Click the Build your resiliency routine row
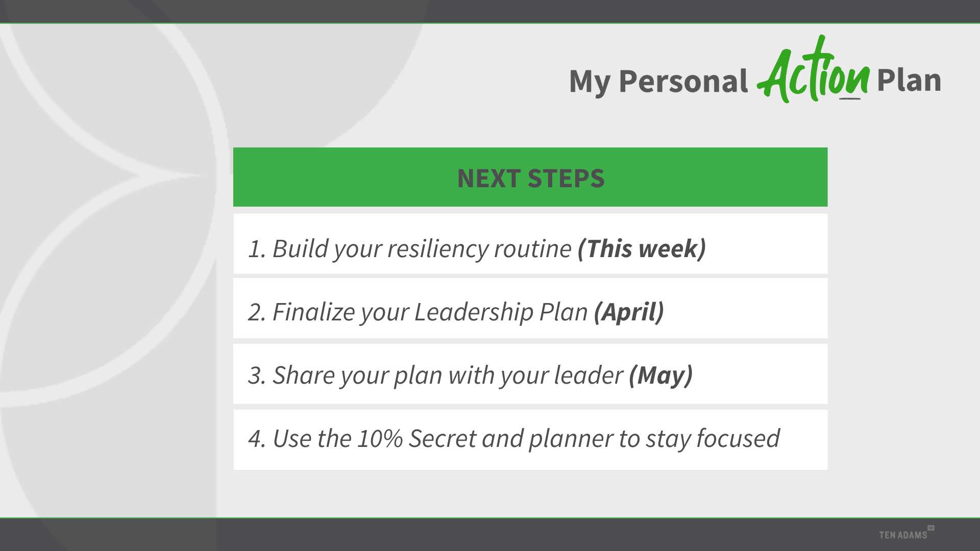980x551 pixels. coord(530,244)
